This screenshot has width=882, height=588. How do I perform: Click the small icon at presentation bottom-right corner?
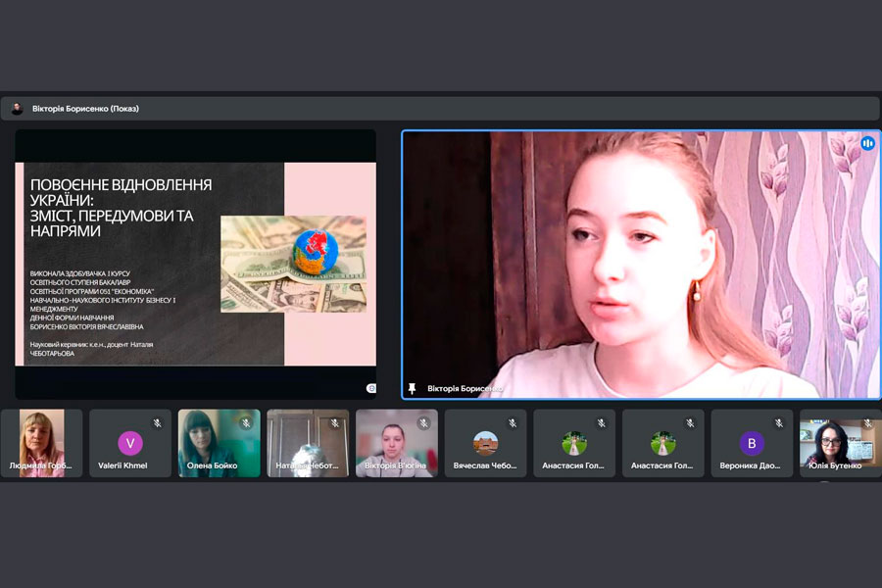coord(371,388)
